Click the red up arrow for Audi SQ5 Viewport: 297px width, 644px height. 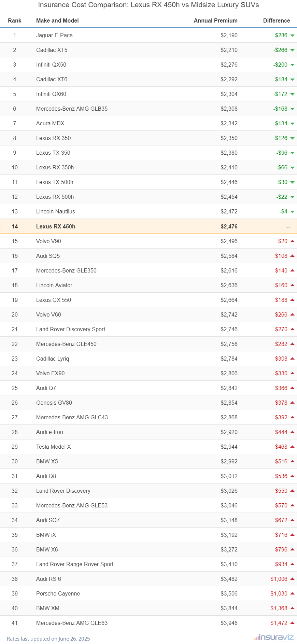[x=292, y=256]
